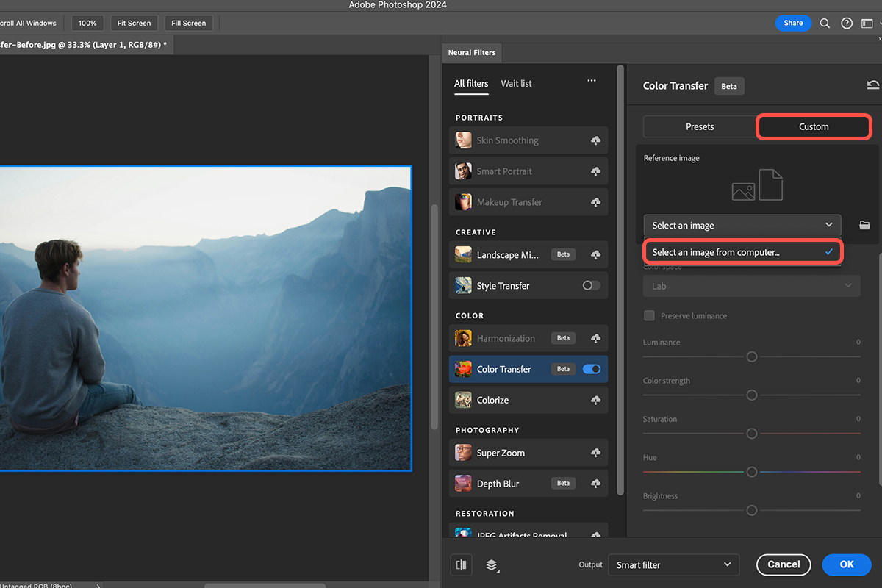This screenshot has width=882, height=588.
Task: Check the Preserve luminance checkbox
Action: [649, 315]
